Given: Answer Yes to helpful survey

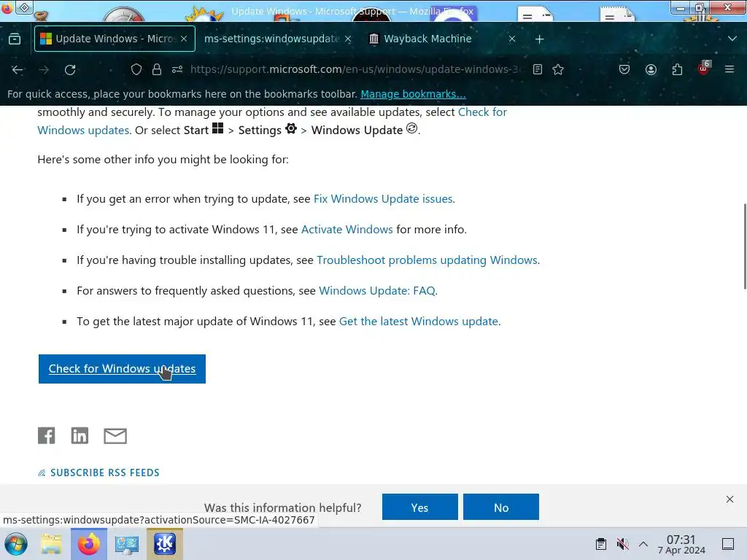Looking at the screenshot, I should (x=419, y=507).
